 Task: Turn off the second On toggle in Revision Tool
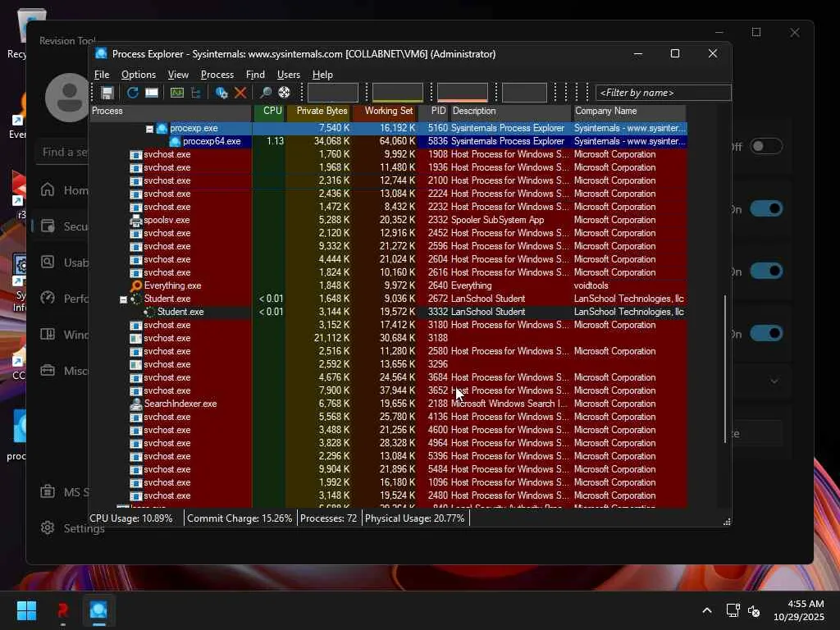tap(766, 271)
